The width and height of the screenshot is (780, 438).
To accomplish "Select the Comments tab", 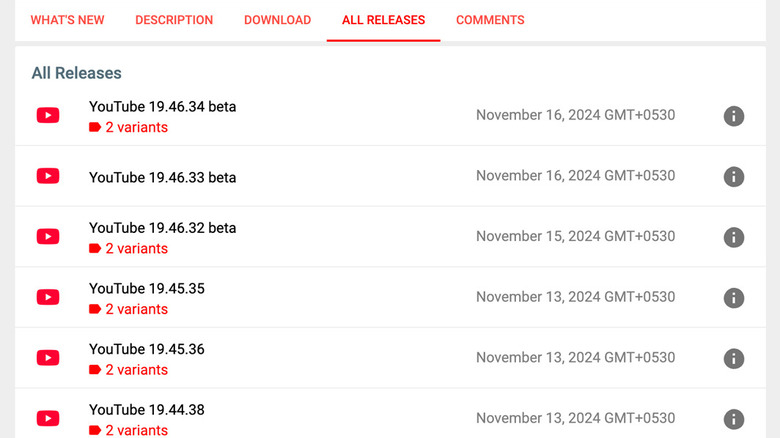I will (x=490, y=20).
